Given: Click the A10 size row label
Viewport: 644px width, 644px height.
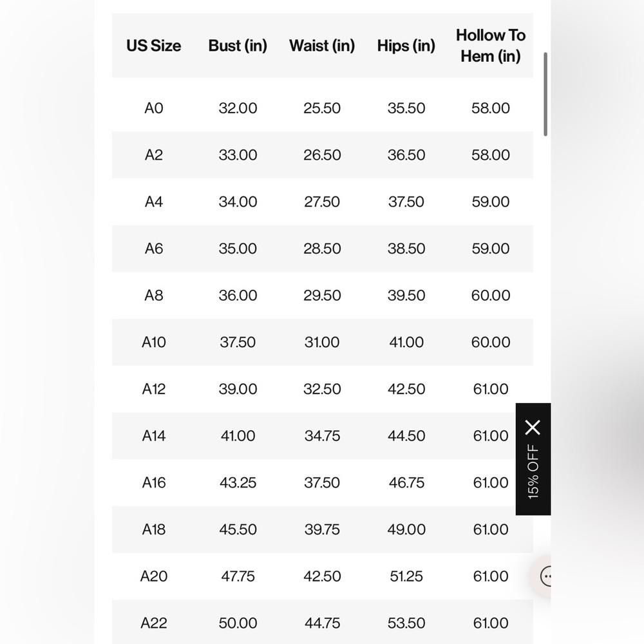Looking at the screenshot, I should [x=154, y=342].
